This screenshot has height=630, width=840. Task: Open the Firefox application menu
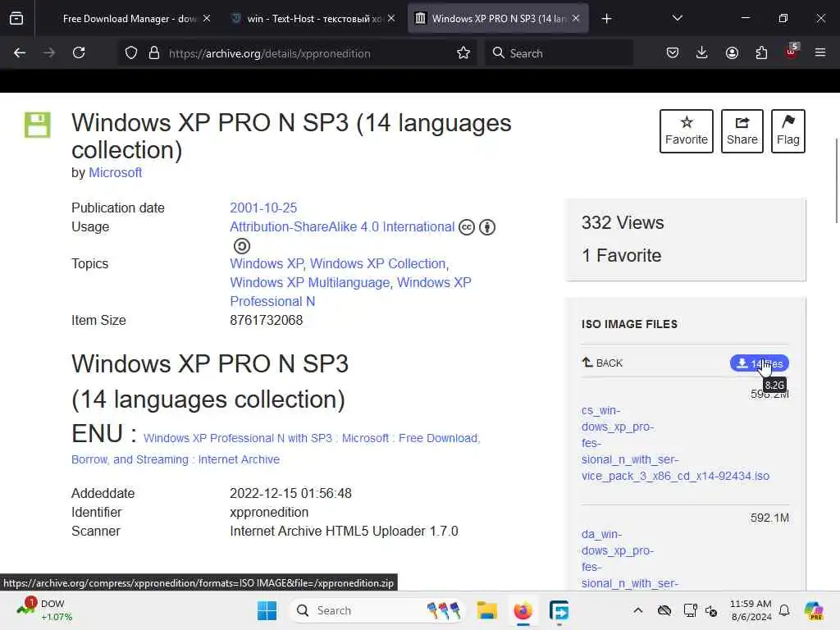click(x=820, y=53)
